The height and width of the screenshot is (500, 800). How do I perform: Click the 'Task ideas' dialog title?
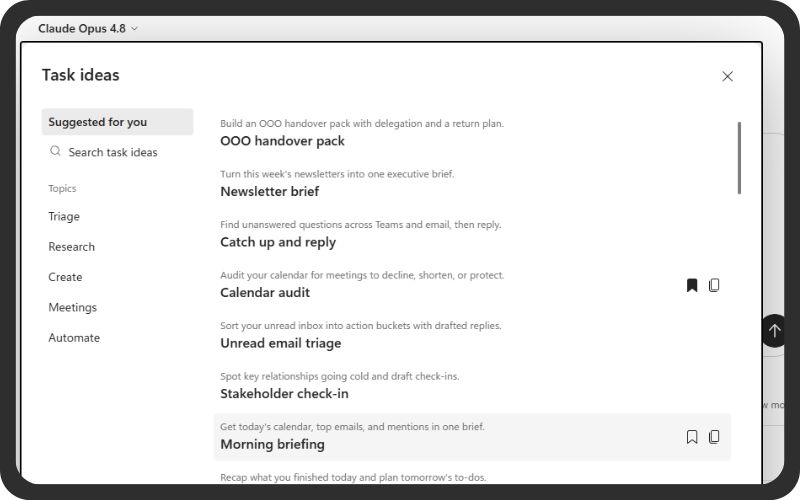click(x=81, y=75)
